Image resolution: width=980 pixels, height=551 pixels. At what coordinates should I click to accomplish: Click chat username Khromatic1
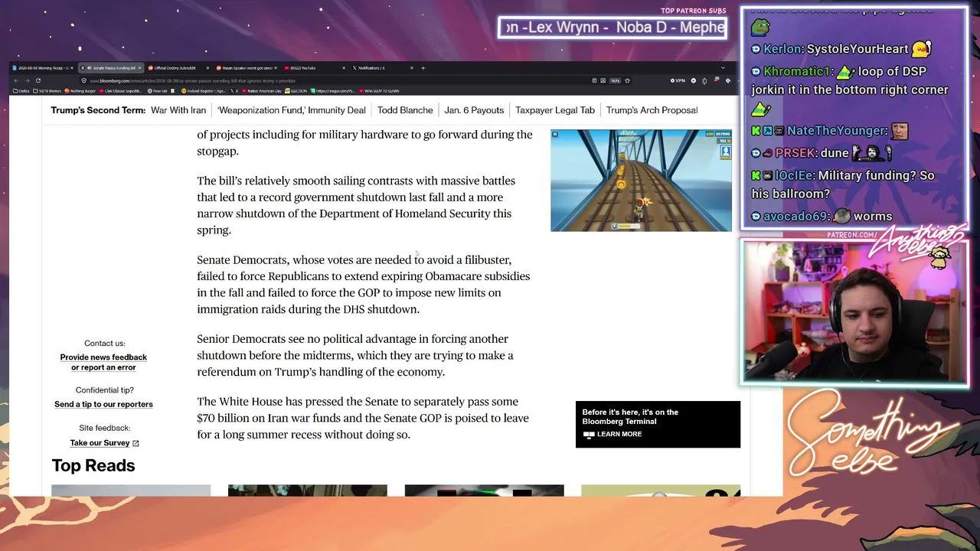pos(796,71)
